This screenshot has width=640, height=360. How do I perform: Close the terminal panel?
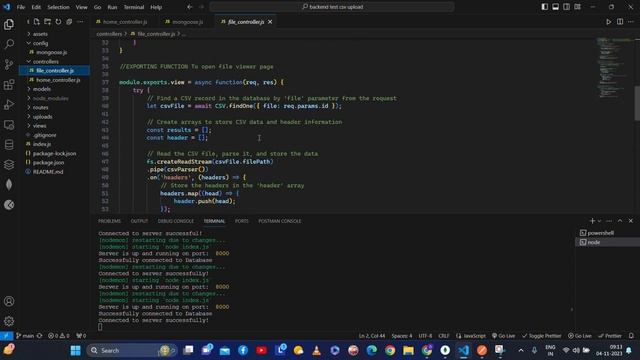point(631,221)
